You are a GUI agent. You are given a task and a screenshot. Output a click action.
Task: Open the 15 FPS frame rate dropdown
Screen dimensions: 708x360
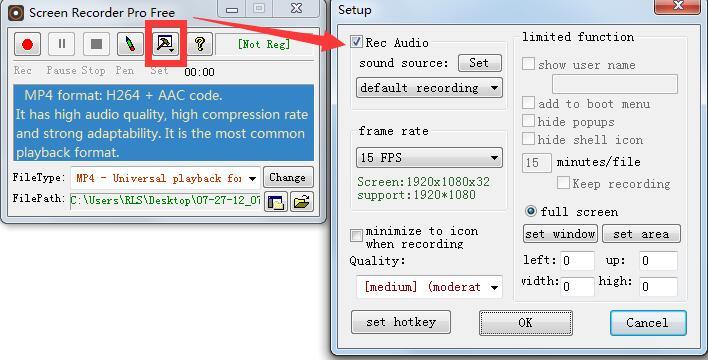[x=429, y=158]
